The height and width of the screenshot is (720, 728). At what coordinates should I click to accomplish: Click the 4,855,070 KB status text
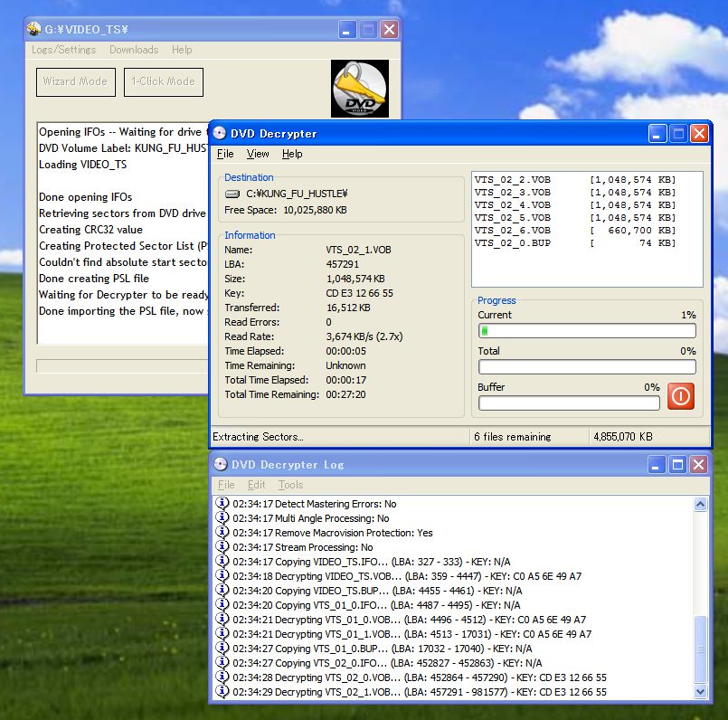pos(622,437)
